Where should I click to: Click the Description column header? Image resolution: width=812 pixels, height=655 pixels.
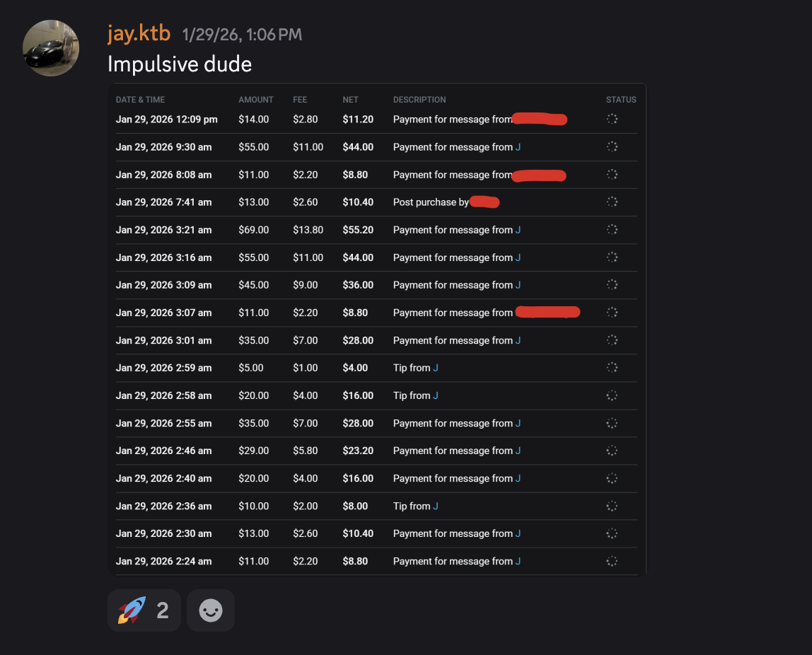[419, 100]
